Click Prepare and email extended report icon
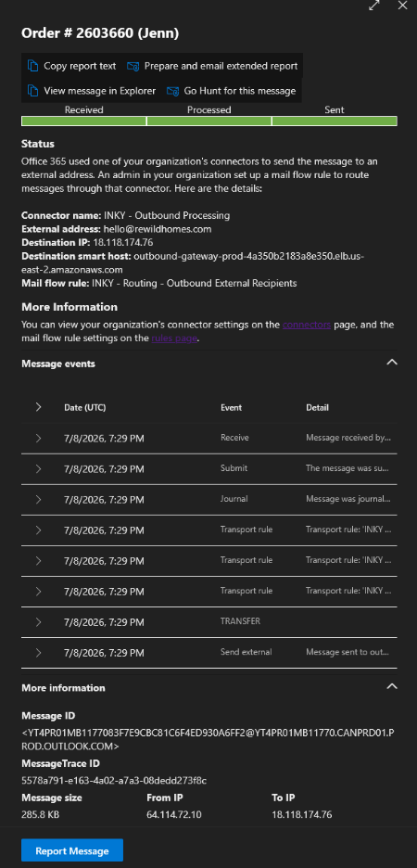This screenshot has width=417, height=868. [133, 66]
